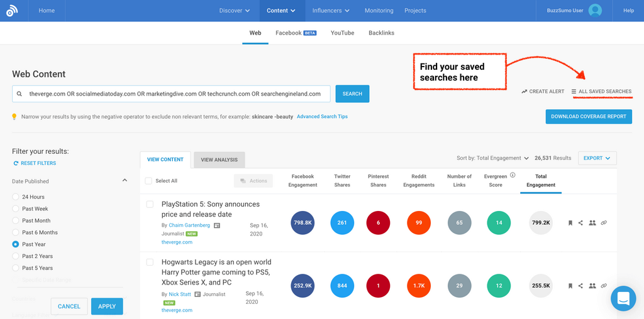Click the BuzzSumo logo icon
The width and height of the screenshot is (644, 319).
[x=13, y=11]
